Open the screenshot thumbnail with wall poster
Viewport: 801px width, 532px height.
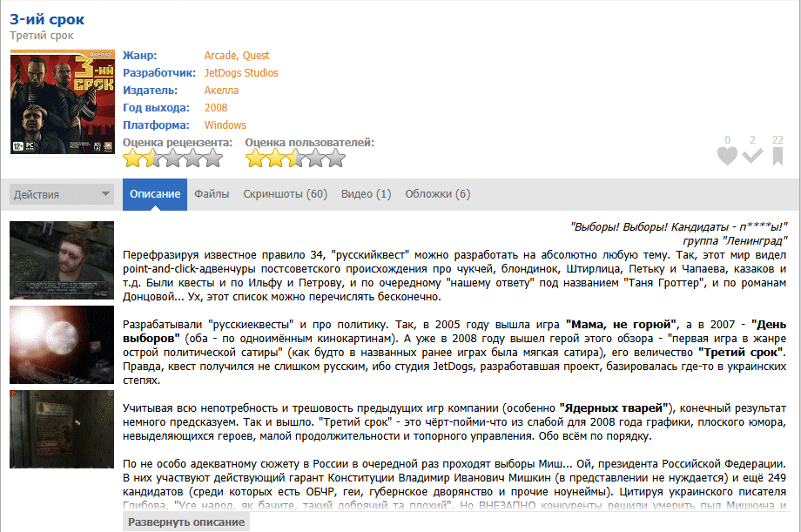point(62,429)
